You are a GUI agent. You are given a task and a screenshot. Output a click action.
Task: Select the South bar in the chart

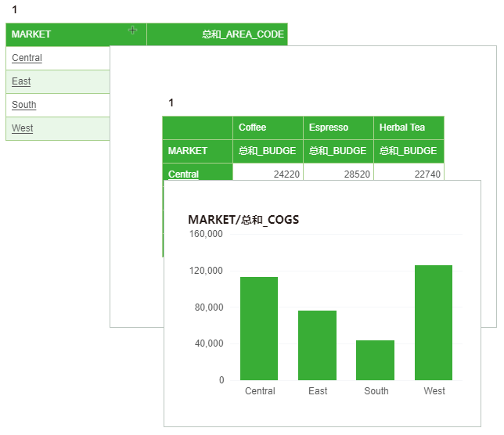pos(375,360)
